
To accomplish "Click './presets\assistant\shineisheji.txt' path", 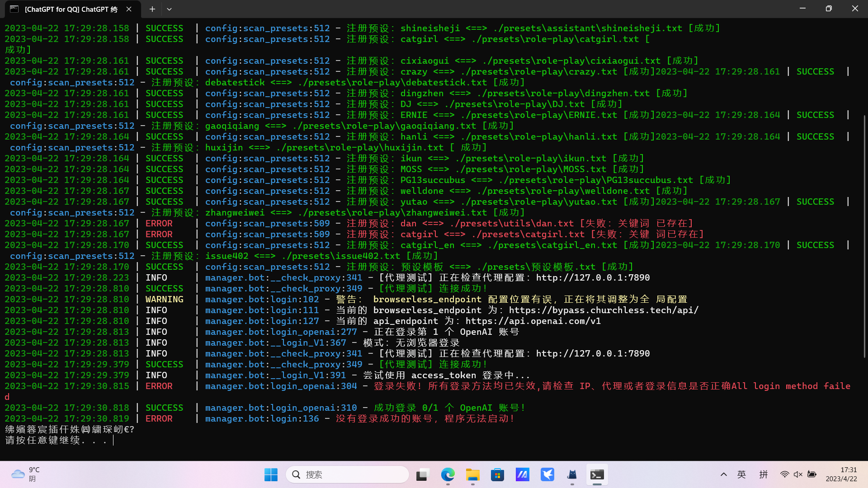I will click(587, 28).
